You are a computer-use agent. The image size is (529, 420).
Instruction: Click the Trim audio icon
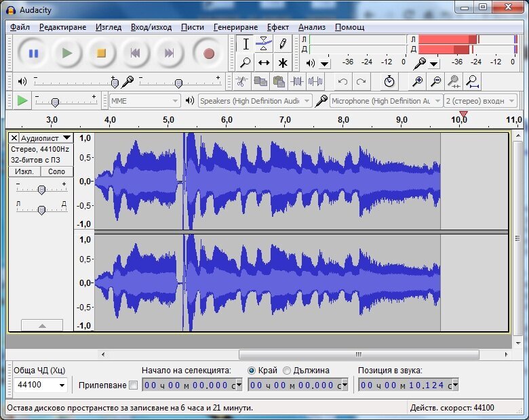pyautogui.click(x=297, y=81)
